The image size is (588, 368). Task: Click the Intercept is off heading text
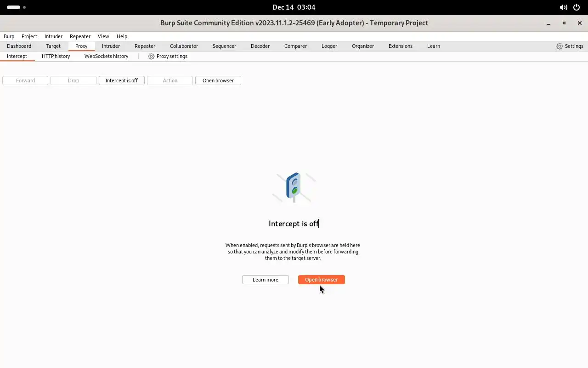[x=294, y=224]
